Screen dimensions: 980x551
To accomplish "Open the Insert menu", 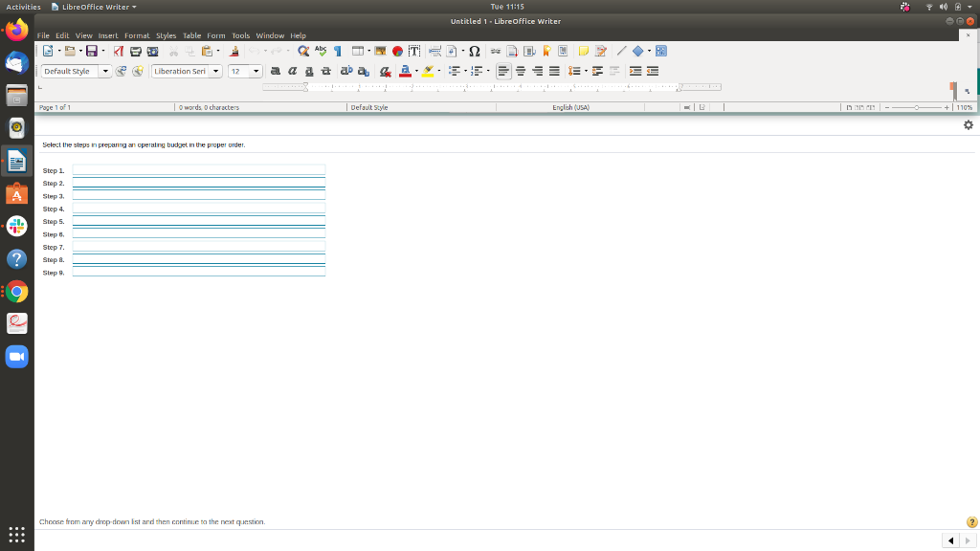I will [107, 35].
